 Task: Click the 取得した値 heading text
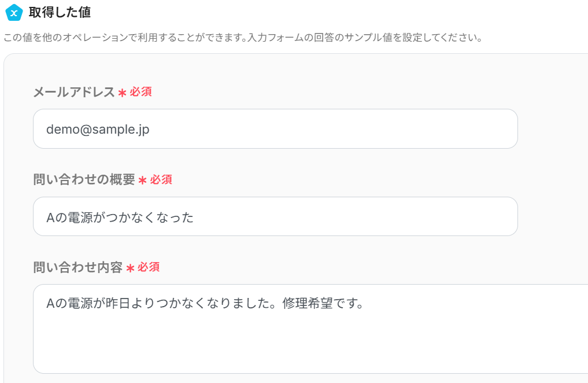[x=60, y=12]
